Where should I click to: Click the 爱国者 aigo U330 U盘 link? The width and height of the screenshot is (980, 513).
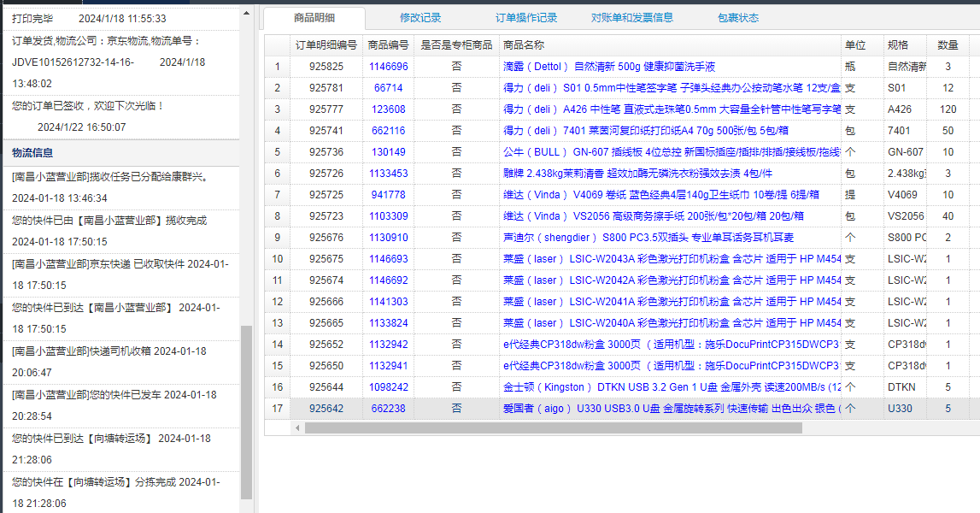coord(672,409)
